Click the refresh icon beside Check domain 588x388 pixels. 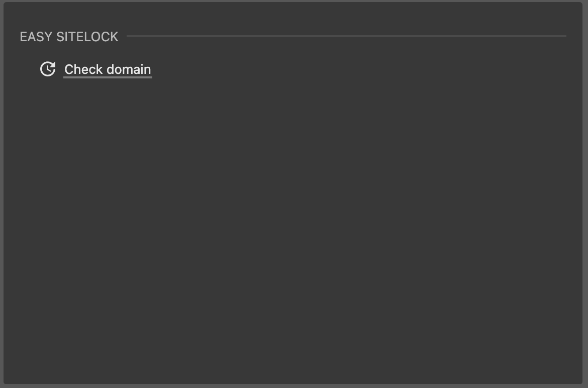click(48, 69)
